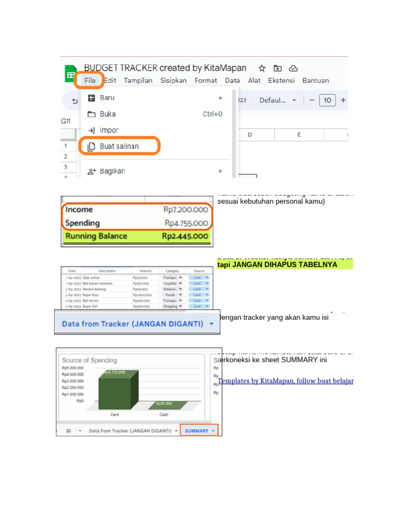399x532 pixels.
Task: Open Shopping category dropdown arrow
Action: pyautogui.click(x=180, y=307)
